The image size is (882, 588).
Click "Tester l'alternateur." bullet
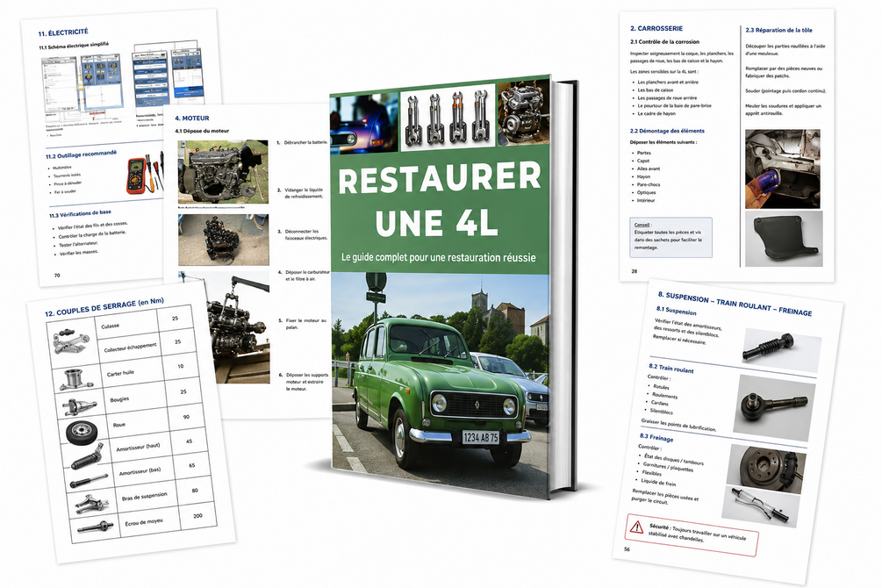coord(78,244)
